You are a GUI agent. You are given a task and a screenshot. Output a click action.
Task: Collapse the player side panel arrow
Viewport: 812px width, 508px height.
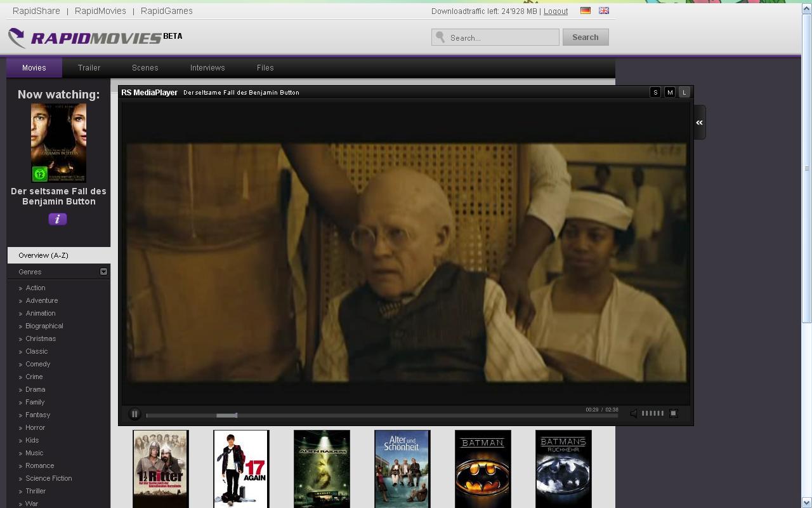click(700, 123)
